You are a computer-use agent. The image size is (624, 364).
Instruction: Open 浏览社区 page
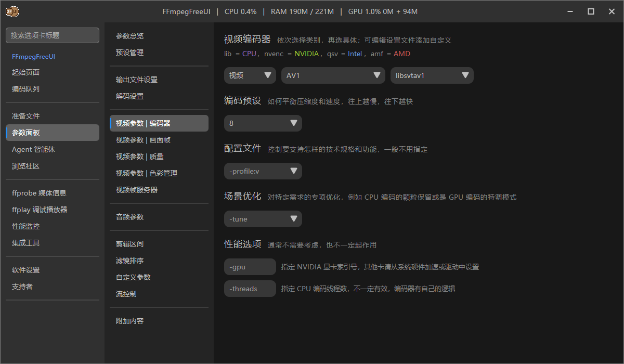[x=53, y=166]
